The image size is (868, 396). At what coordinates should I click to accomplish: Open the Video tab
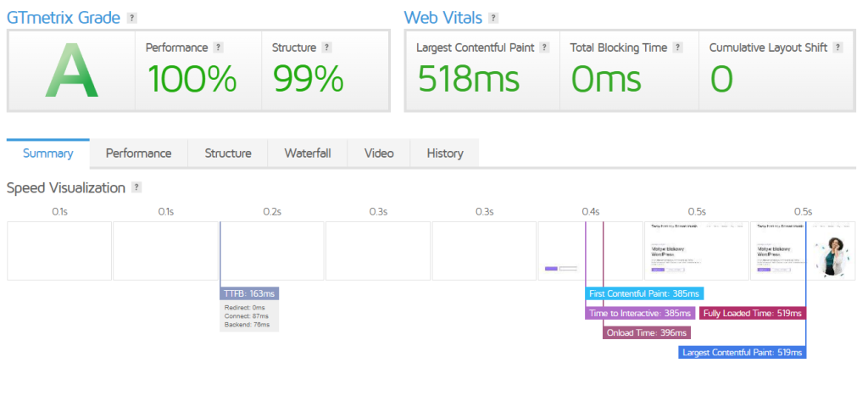point(379,153)
